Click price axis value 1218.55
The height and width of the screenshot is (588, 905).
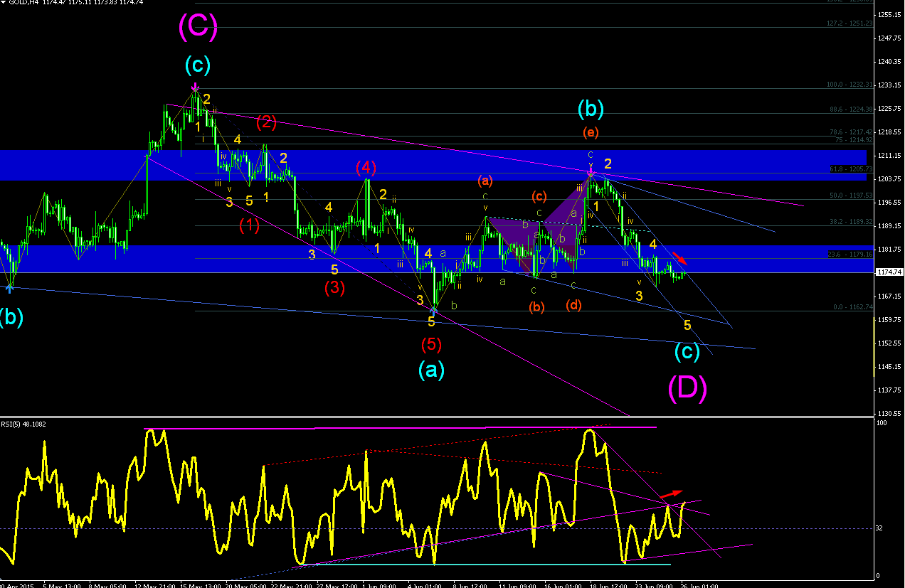[889, 132]
